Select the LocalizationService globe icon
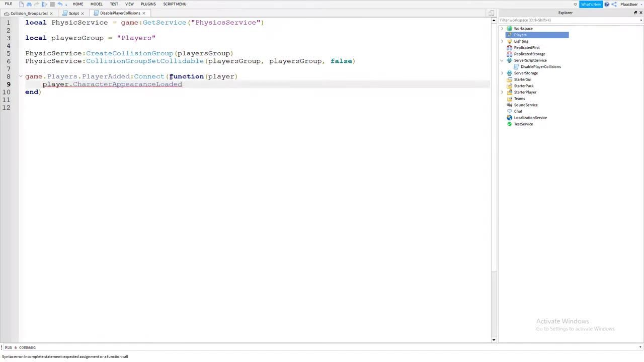 pyautogui.click(x=510, y=118)
